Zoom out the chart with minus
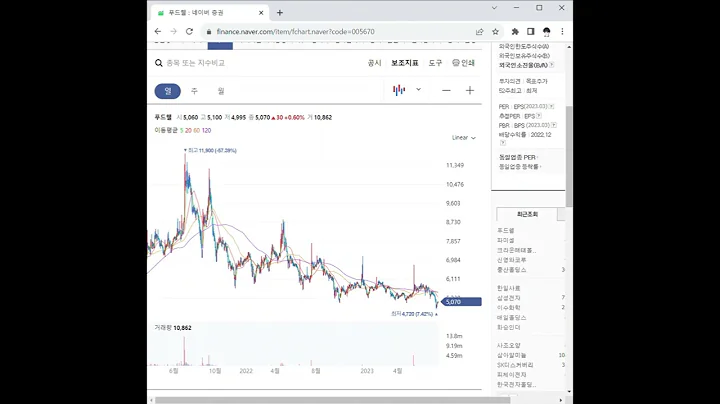This screenshot has width=720, height=404. click(446, 90)
